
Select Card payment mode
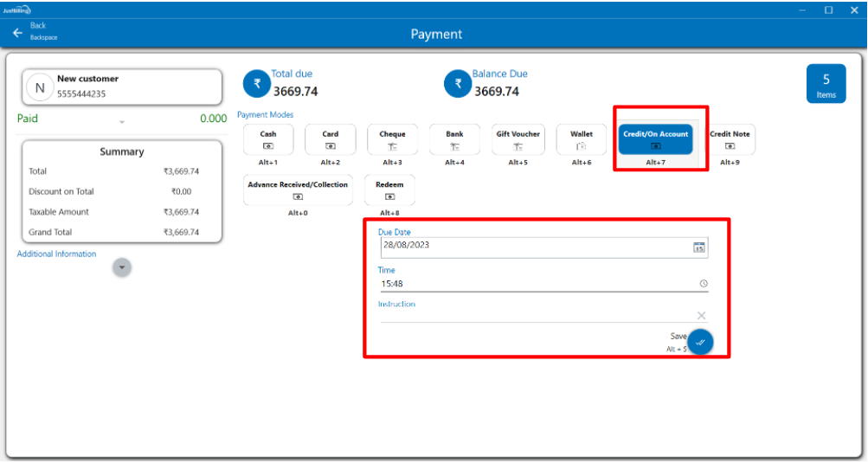(x=331, y=139)
